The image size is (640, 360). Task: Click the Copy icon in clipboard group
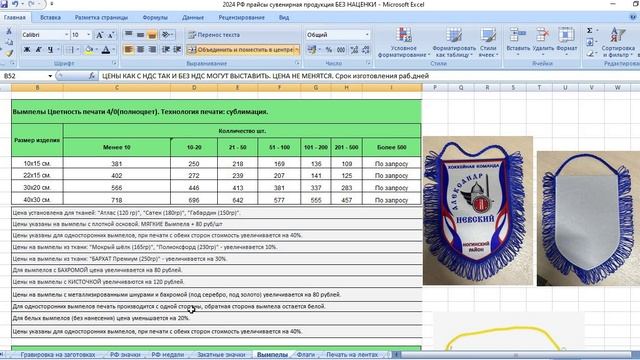(x=9, y=42)
